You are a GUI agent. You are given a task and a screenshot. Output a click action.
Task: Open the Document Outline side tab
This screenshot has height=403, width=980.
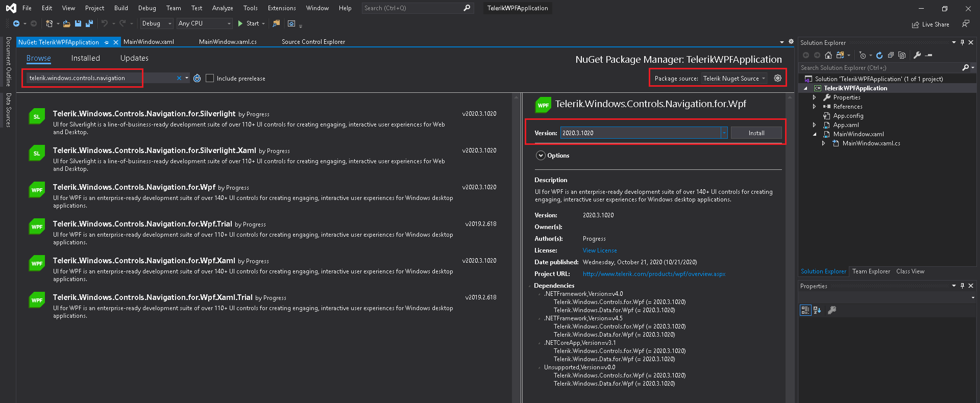(8, 61)
